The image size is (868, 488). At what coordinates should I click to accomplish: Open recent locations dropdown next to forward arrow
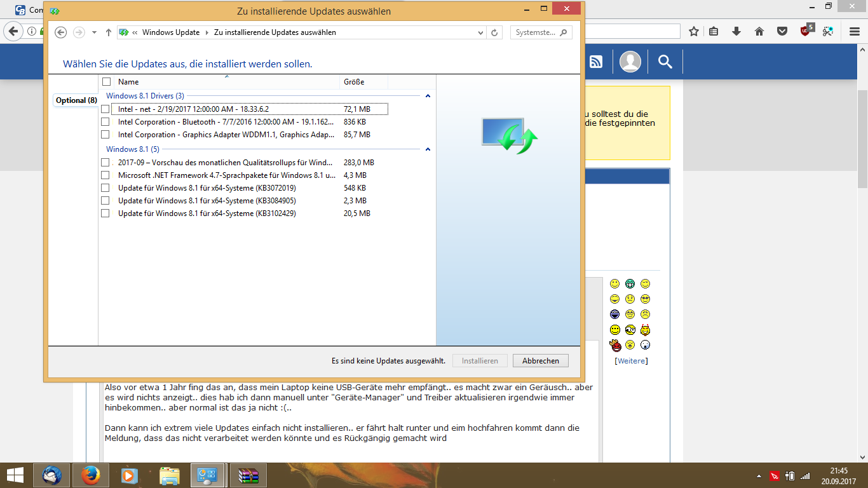tap(95, 32)
